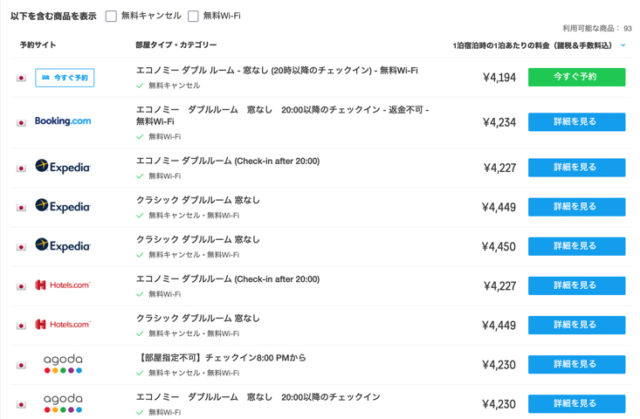Click 詳細を見る for the Booking.com ¥4,234 offer
The height and width of the screenshot is (419, 640).
[576, 122]
